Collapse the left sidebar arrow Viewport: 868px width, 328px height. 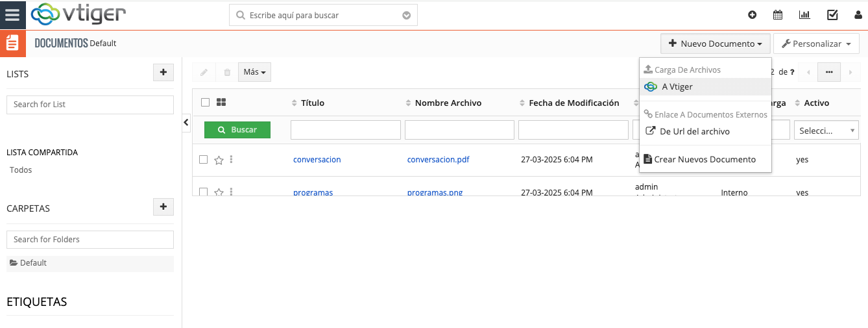pyautogui.click(x=186, y=122)
